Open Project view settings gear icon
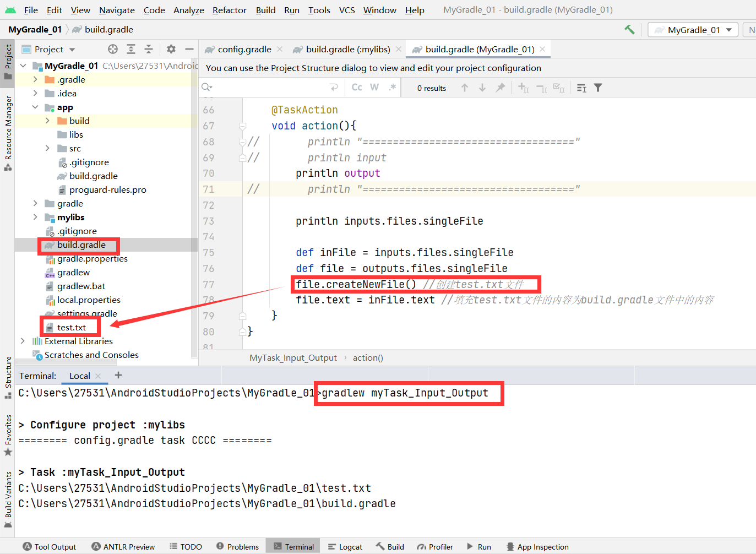This screenshot has width=756, height=554. [x=171, y=49]
